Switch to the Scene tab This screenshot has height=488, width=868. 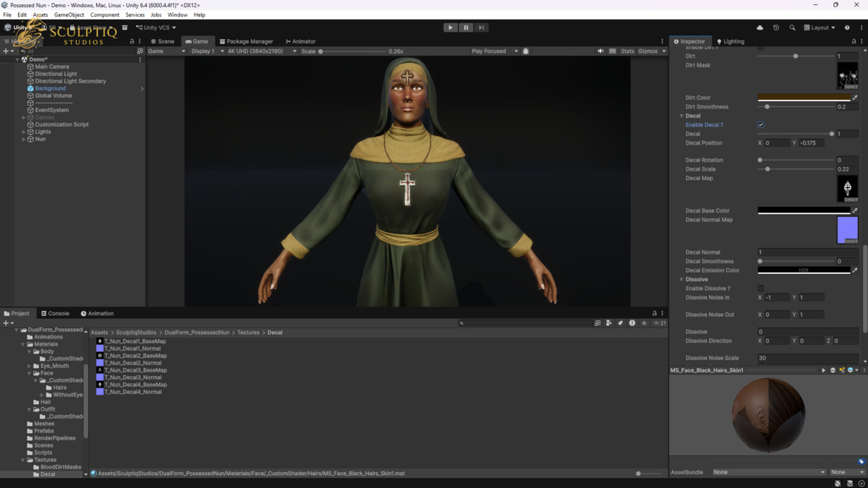(163, 41)
